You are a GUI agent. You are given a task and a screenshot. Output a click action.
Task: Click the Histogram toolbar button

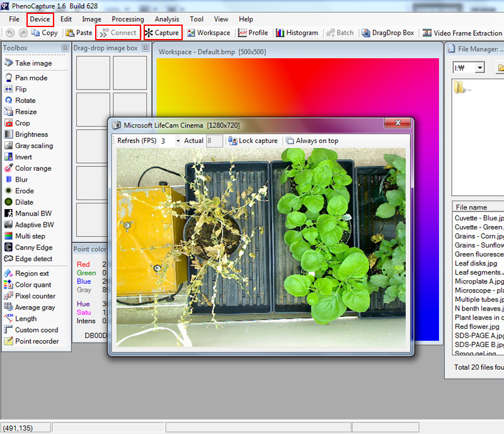tap(297, 33)
